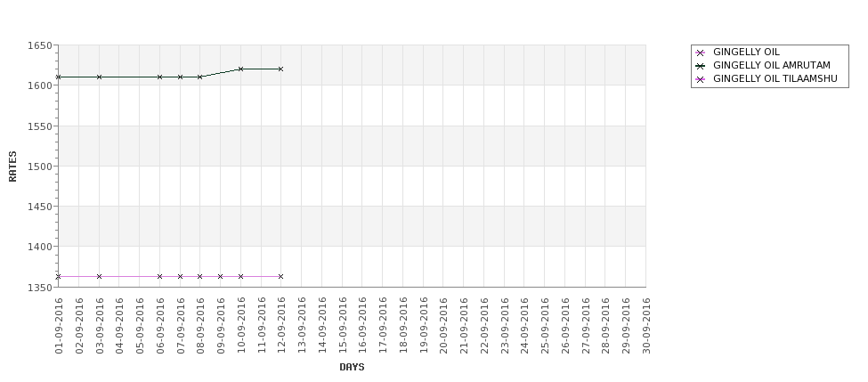Image resolution: width=868 pixels, height=382 pixels.
Task: Click the 20-09-2016 date label
Action: click(x=443, y=326)
